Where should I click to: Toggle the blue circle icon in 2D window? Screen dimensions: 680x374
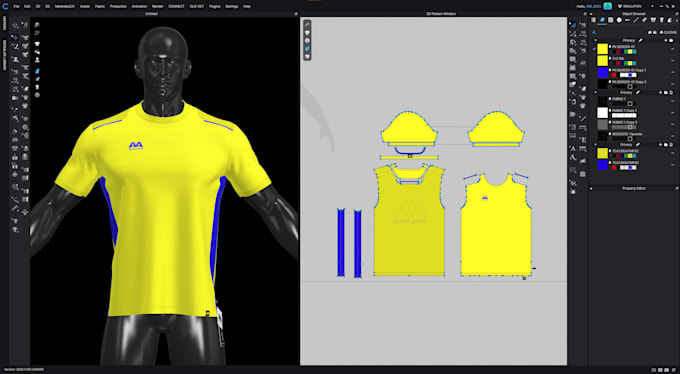click(x=307, y=40)
